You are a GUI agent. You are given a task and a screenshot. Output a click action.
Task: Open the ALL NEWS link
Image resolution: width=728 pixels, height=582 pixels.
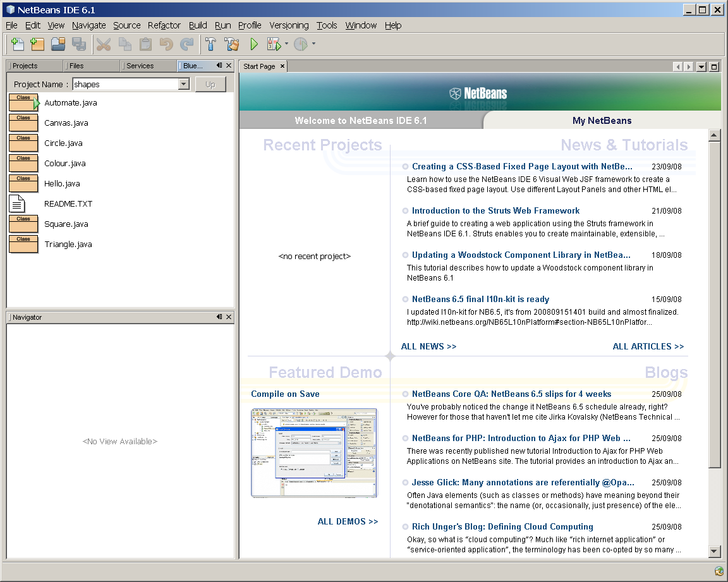pyautogui.click(x=428, y=346)
